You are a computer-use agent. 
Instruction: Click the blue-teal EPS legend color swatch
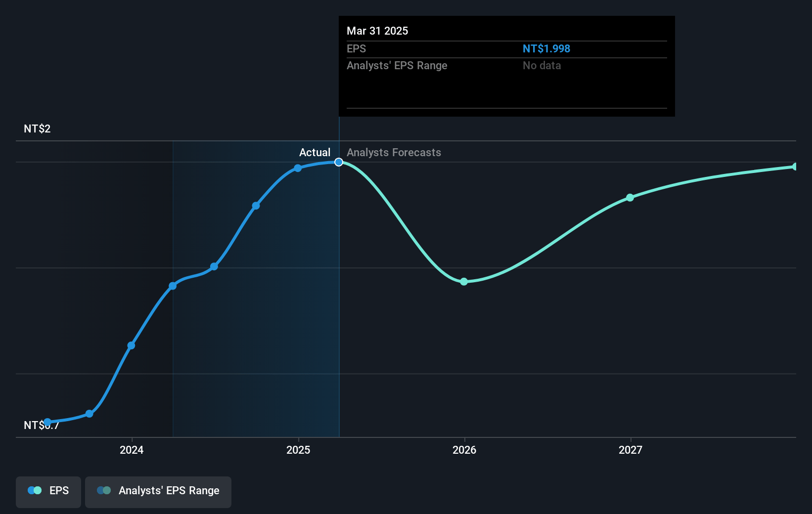(35, 490)
